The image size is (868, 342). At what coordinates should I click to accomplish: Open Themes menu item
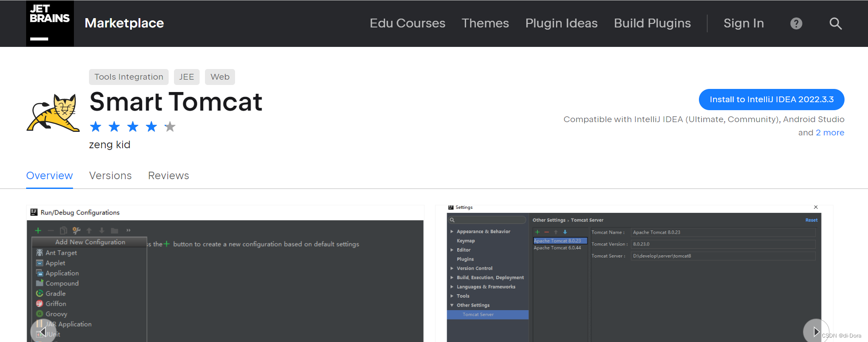click(x=485, y=23)
